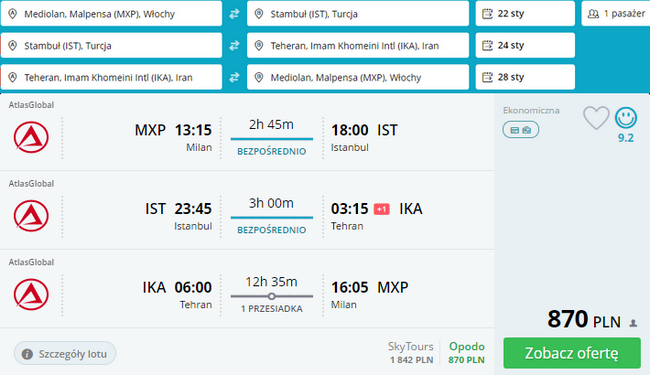Click the Zobacz ofertę button

click(x=572, y=353)
